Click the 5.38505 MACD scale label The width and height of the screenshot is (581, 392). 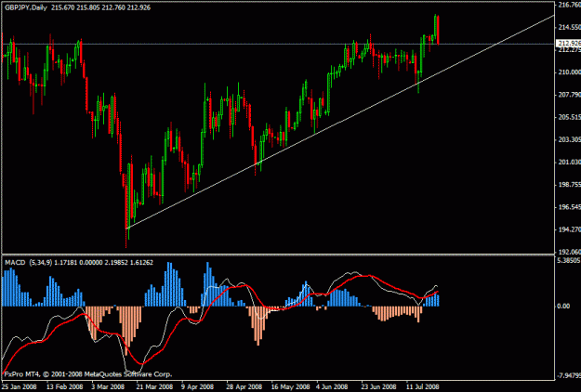point(569,261)
